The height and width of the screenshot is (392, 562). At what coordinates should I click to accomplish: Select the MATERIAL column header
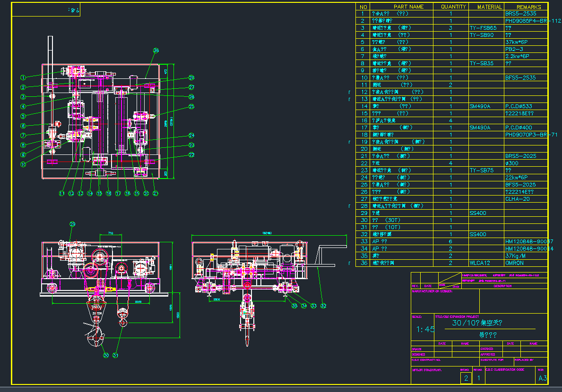coord(489,7)
